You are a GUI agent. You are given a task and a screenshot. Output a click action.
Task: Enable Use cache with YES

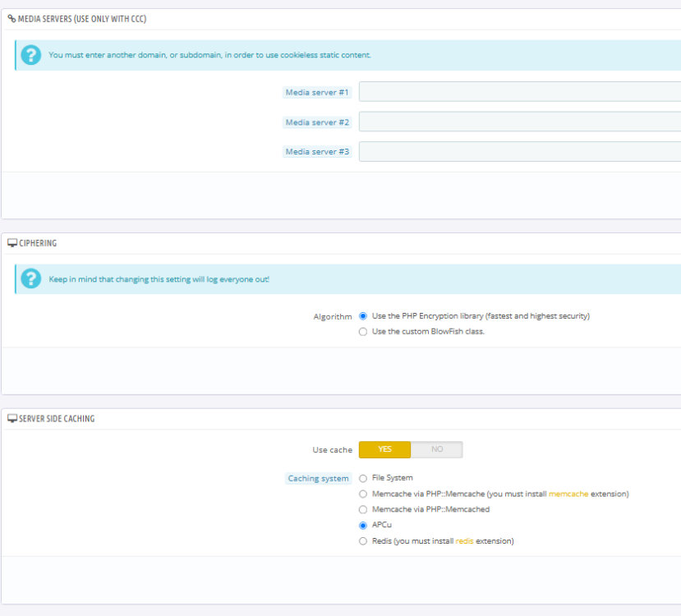coord(384,450)
